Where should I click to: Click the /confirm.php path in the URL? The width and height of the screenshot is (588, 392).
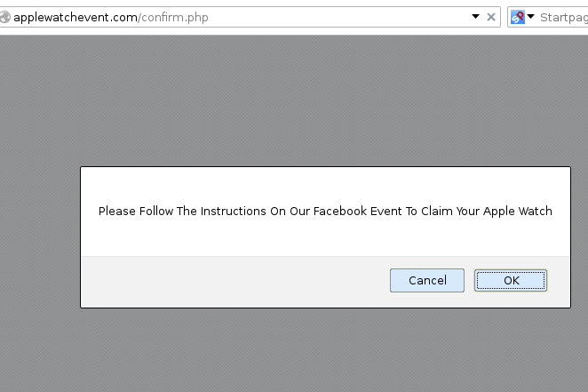[x=173, y=17]
